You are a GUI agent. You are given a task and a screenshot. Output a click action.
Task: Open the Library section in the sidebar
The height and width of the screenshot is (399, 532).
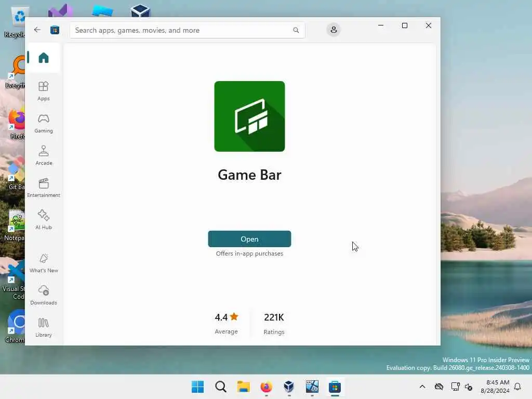(44, 327)
